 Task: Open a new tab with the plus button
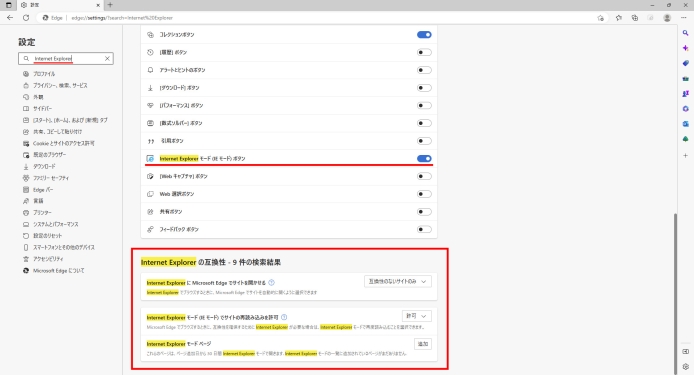(x=110, y=5)
